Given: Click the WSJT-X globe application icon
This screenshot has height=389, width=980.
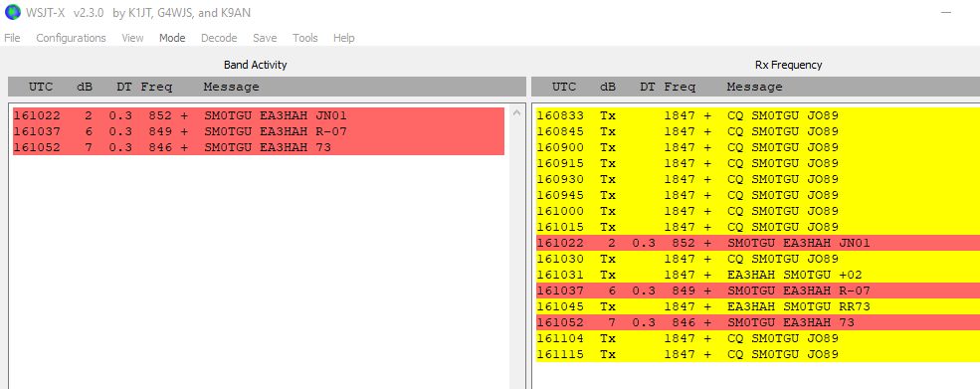Looking at the screenshot, I should (13, 12).
